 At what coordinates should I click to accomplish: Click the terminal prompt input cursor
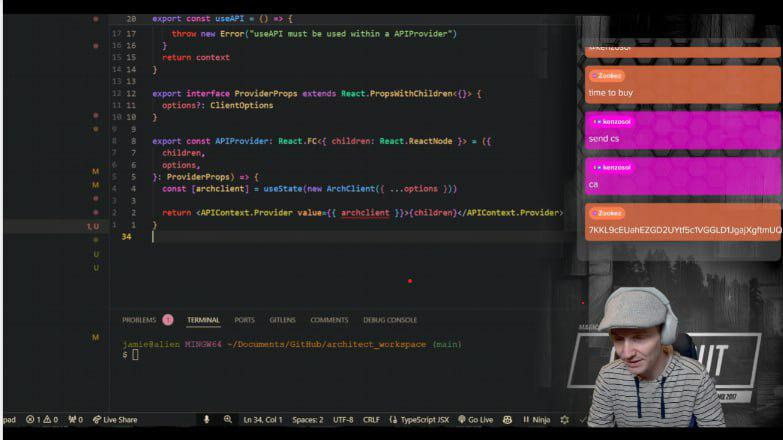coord(135,355)
